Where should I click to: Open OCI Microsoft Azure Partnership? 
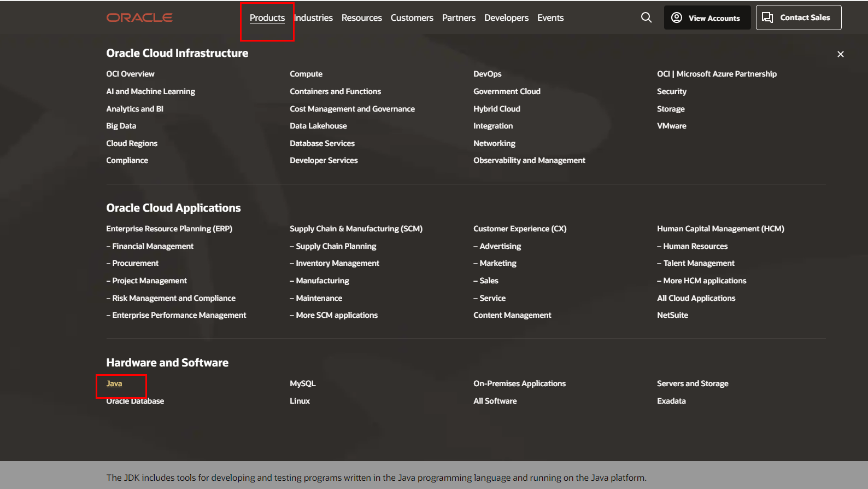pos(717,74)
